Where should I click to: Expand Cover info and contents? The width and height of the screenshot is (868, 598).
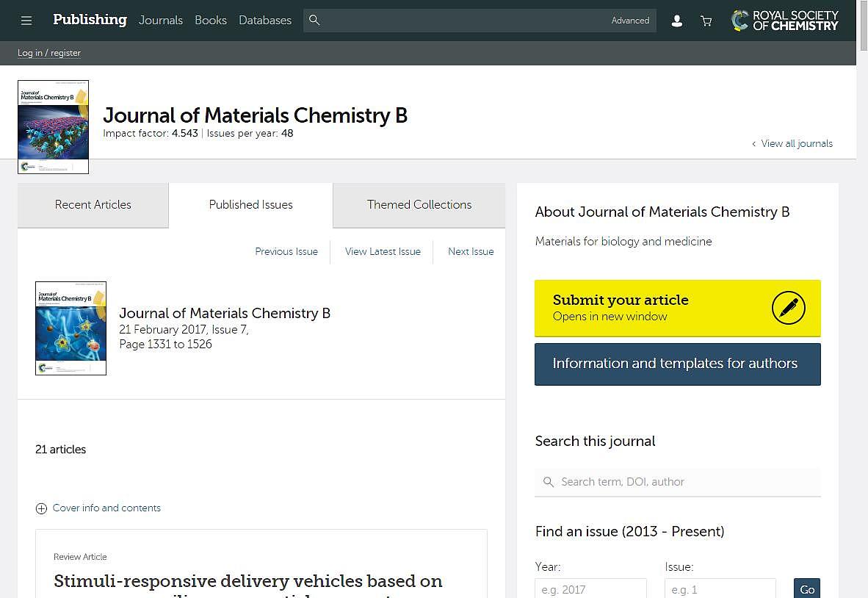[x=106, y=508]
